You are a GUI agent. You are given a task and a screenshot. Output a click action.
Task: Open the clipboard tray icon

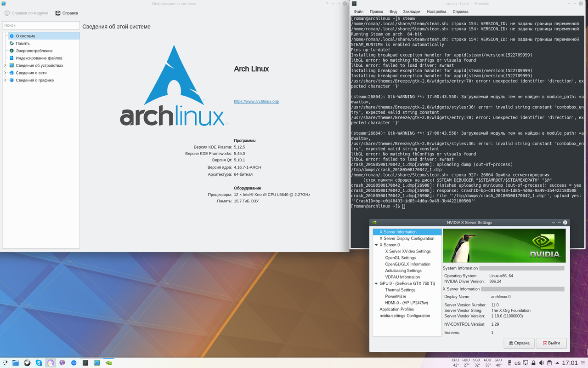click(x=549, y=363)
